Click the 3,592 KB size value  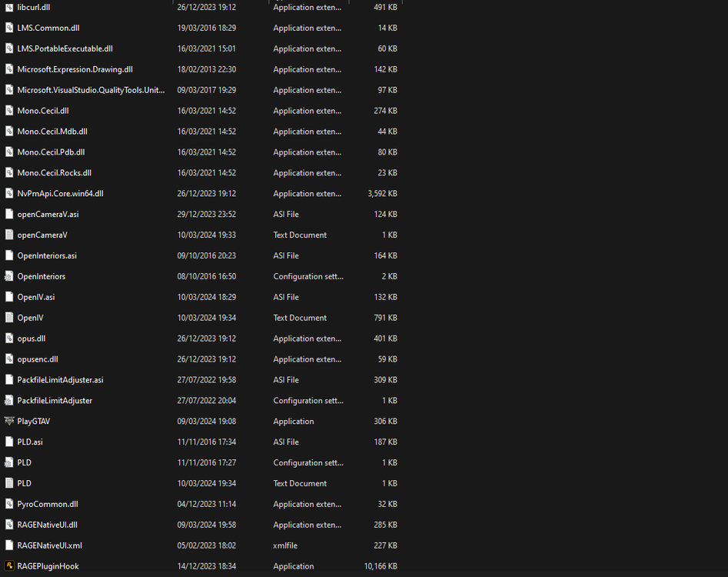[x=383, y=194]
